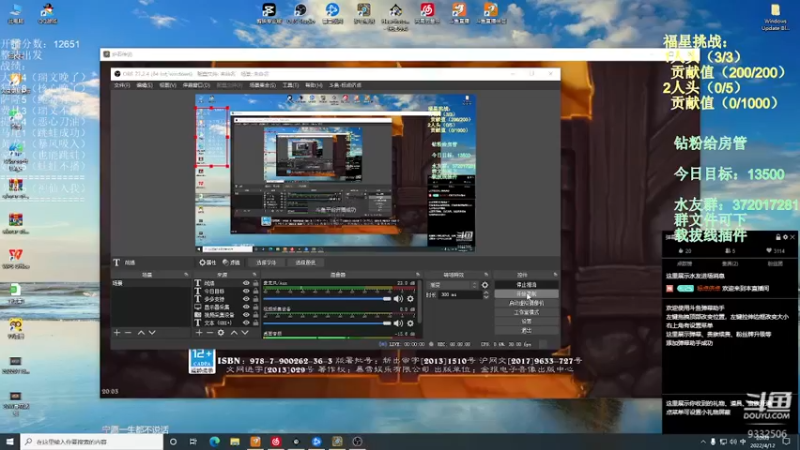Click the 属性 gear button above the docks
This screenshot has width=800, height=450.
click(x=207, y=262)
